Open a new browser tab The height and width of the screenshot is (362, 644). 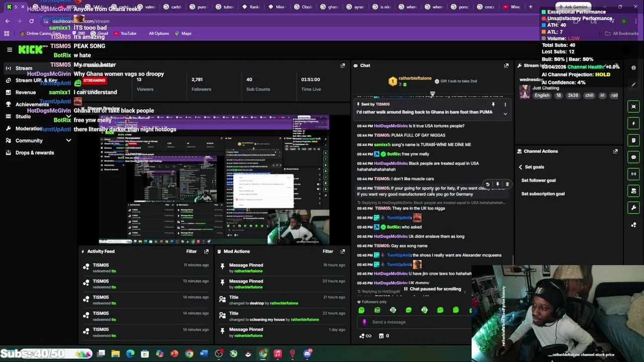point(530,7)
